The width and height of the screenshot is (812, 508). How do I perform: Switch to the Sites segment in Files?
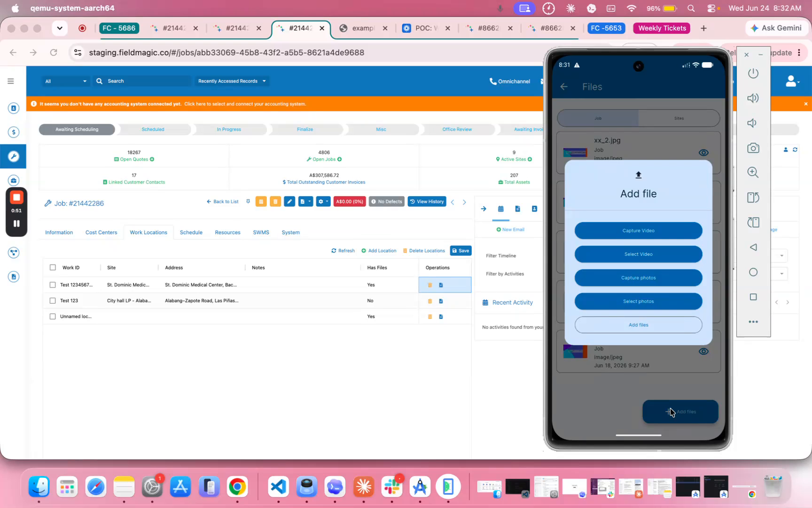point(679,118)
